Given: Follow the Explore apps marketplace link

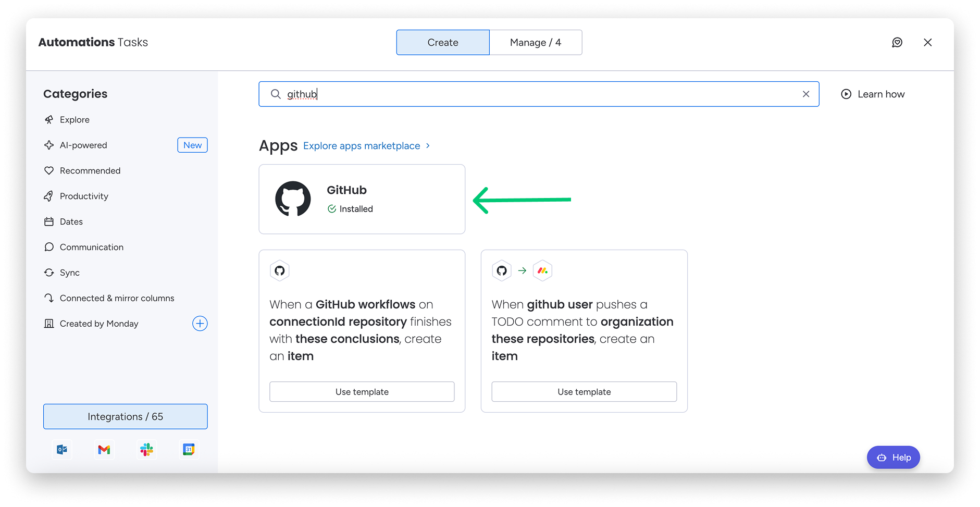Looking at the screenshot, I should tap(362, 146).
